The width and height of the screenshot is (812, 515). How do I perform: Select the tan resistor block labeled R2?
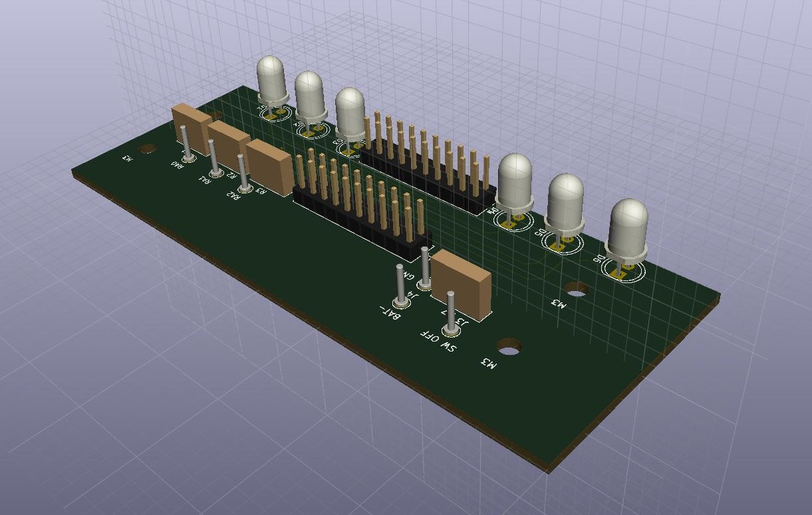(229, 143)
